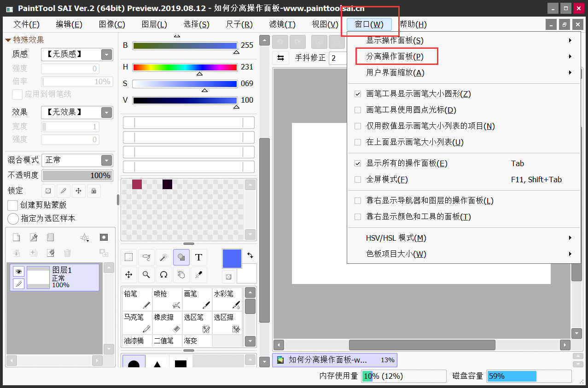The width and height of the screenshot is (588, 388).
Task: Select the 喷枪 airbrush
Action: tap(167, 300)
